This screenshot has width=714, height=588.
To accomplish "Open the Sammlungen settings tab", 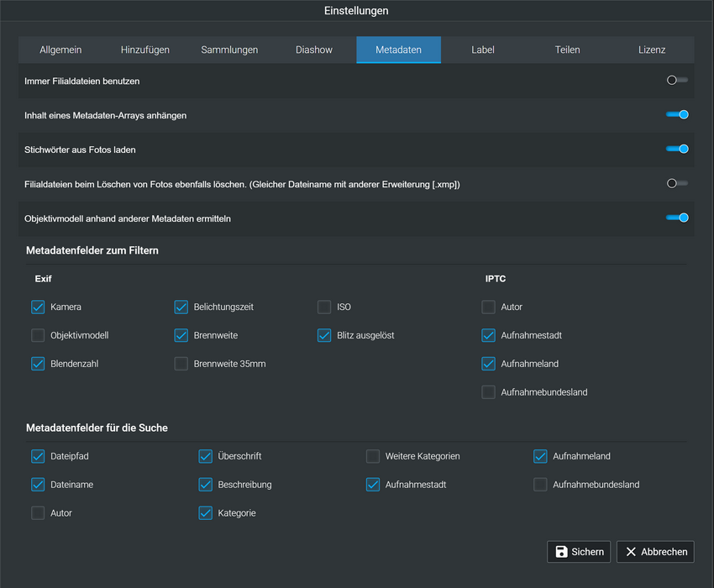I will pyautogui.click(x=229, y=50).
